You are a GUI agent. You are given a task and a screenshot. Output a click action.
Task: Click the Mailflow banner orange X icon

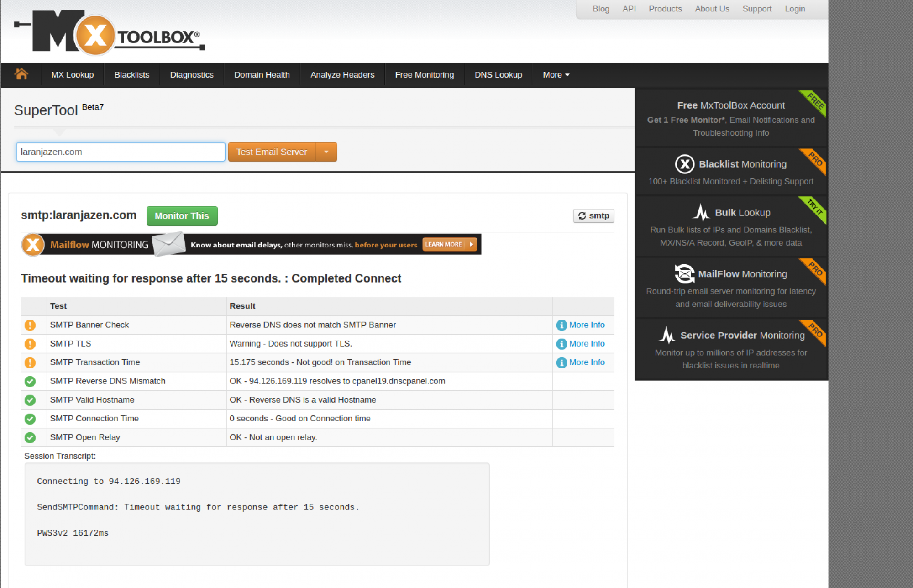coord(33,245)
